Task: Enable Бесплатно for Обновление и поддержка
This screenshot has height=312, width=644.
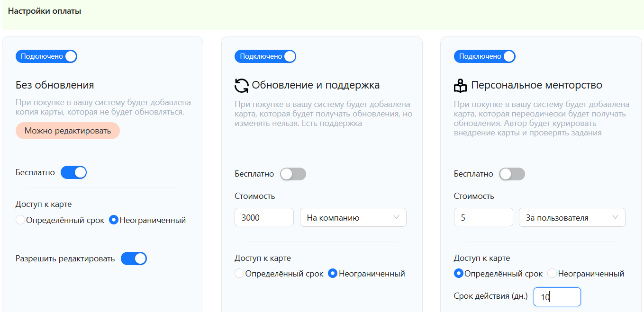Action: [x=293, y=174]
